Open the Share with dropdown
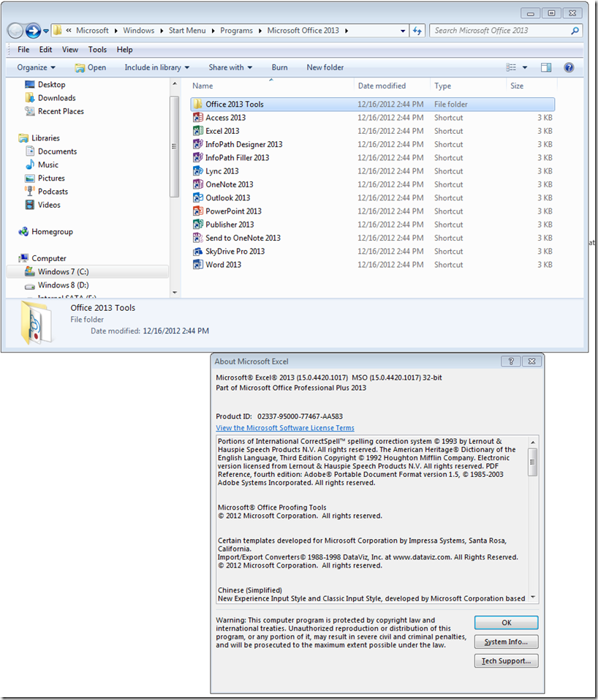Image resolution: width=598 pixels, height=700 pixels. coord(230,67)
